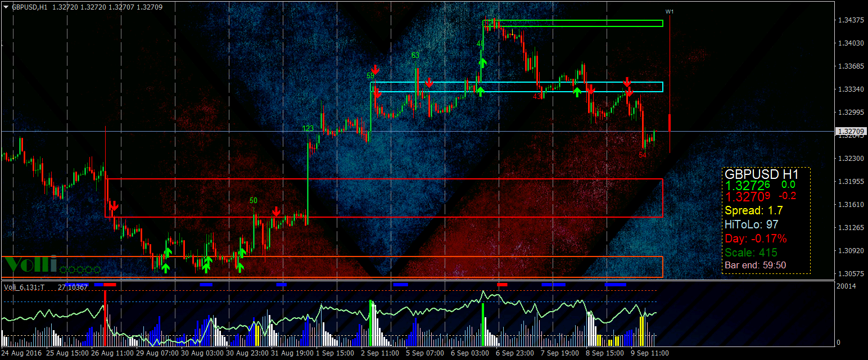Select the green rectangle zone at the chart top
The height and width of the screenshot is (360, 868).
click(573, 23)
